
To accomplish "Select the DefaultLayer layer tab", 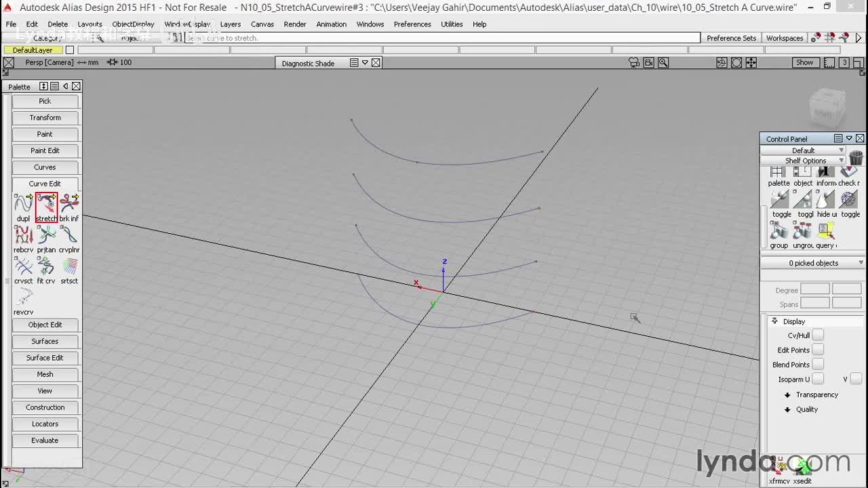I will click(33, 50).
